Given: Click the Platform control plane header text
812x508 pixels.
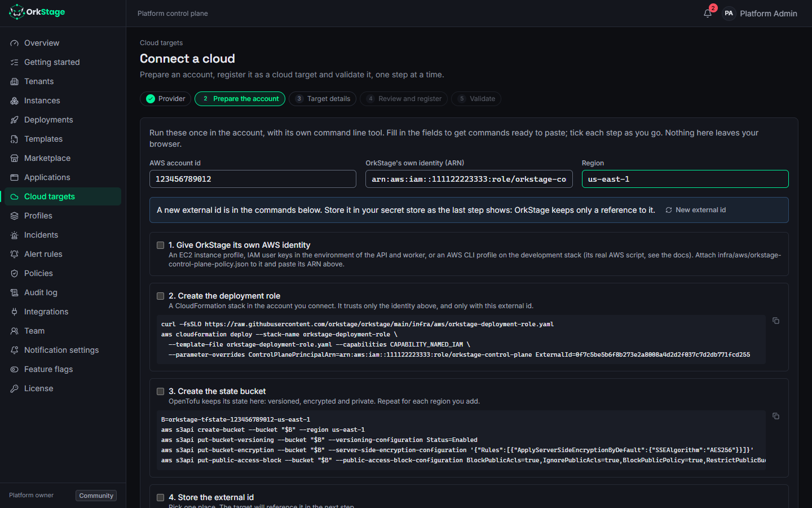Looking at the screenshot, I should click(x=173, y=14).
